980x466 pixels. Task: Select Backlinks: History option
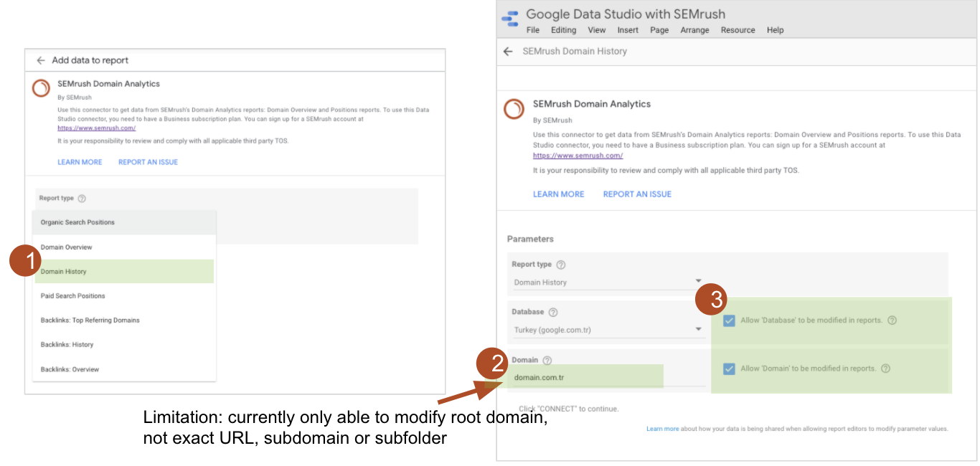(124, 345)
